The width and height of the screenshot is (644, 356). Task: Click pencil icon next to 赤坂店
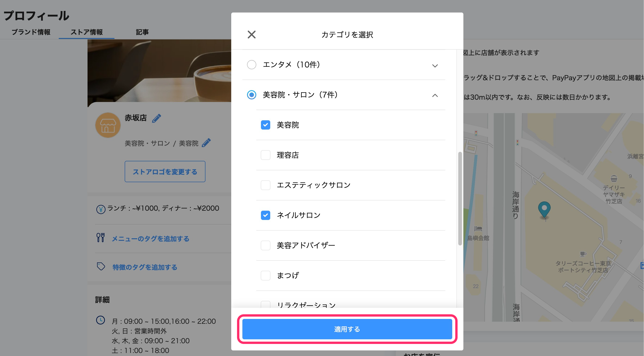coord(157,118)
